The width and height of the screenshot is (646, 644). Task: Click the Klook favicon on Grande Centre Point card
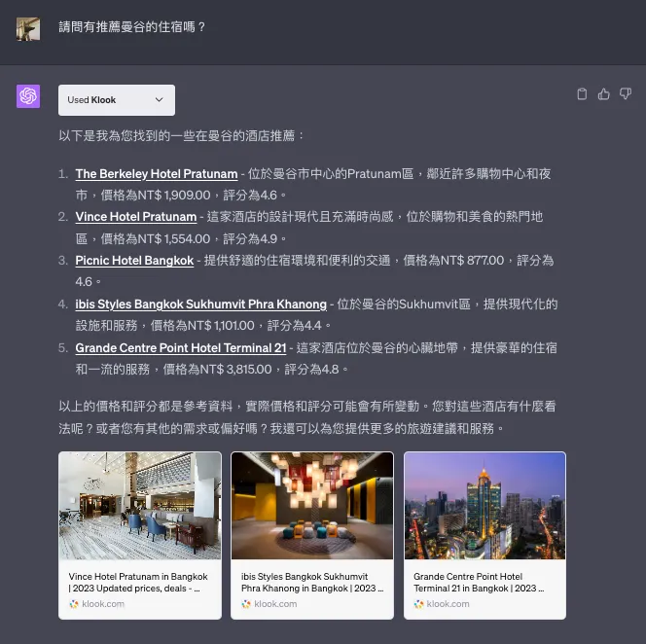pos(418,604)
